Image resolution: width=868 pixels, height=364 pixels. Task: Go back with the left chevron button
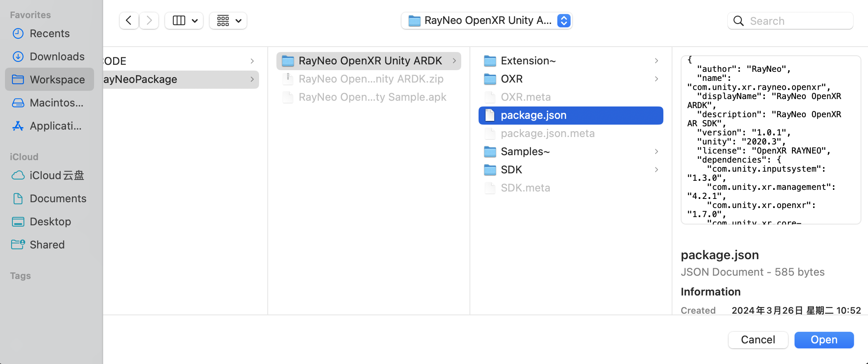[x=129, y=21]
